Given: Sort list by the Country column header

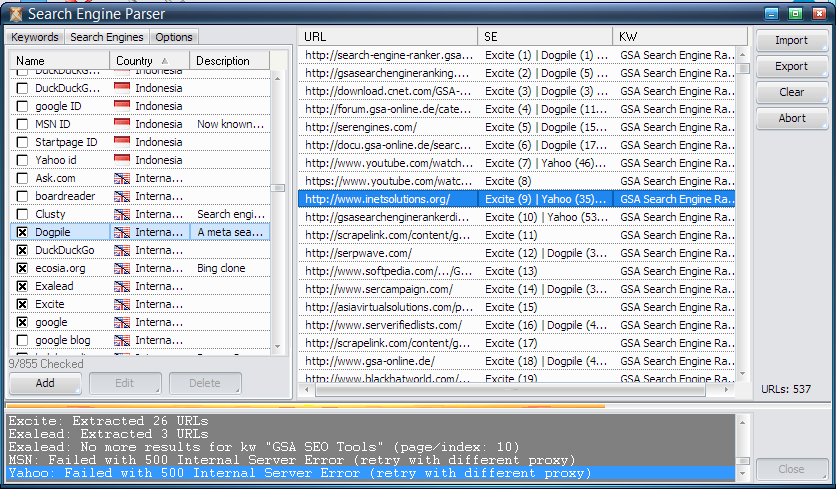Looking at the screenshot, I should coord(149,61).
